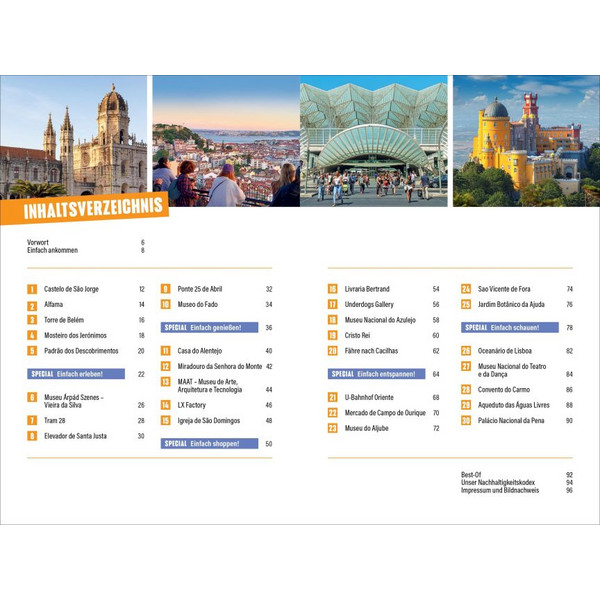Image resolution: width=600 pixels, height=600 pixels.
Task: Click number badge 28 beside Convento do Carmo
Action: click(466, 390)
